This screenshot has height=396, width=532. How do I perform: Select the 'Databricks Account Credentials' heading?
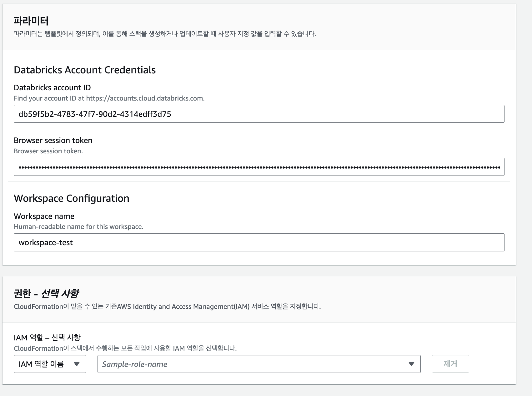(x=85, y=70)
